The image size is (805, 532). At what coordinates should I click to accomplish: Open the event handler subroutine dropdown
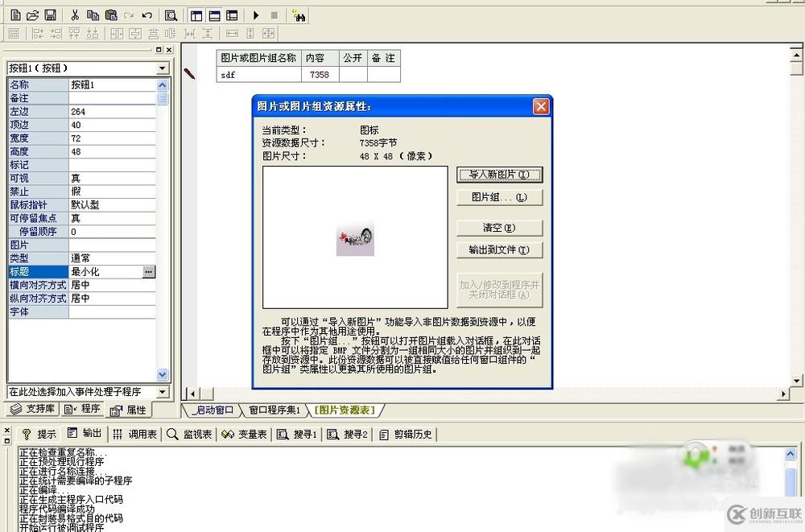point(163,392)
